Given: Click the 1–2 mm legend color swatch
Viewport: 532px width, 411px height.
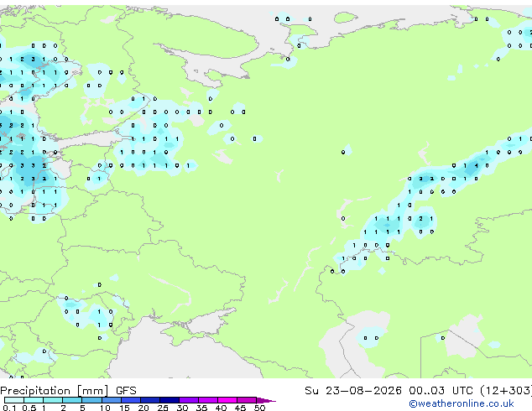Looking at the screenshot, I should (53, 400).
